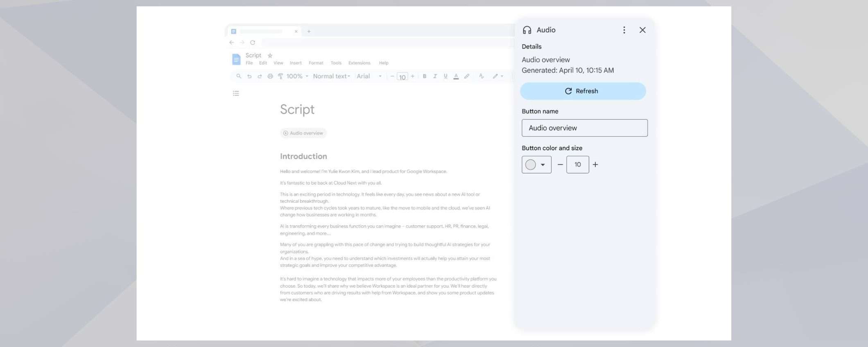Open the highlight color tool
This screenshot has width=868, height=347.
(x=467, y=76)
